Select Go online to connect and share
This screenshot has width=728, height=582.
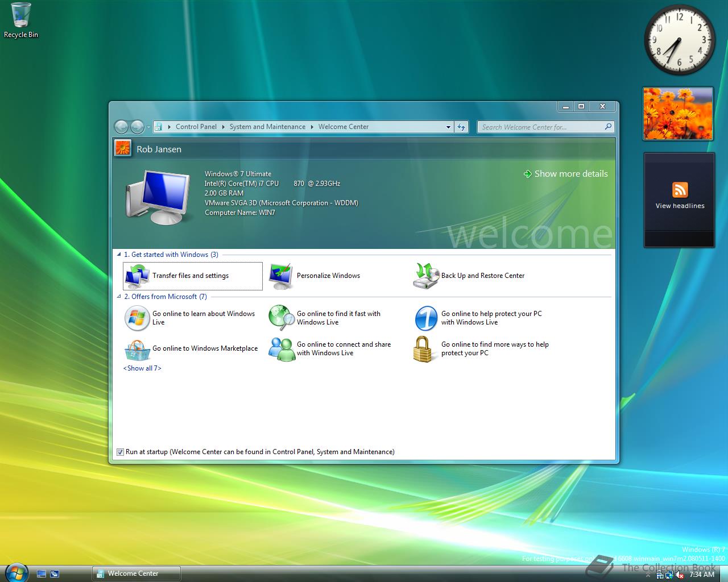(x=344, y=348)
